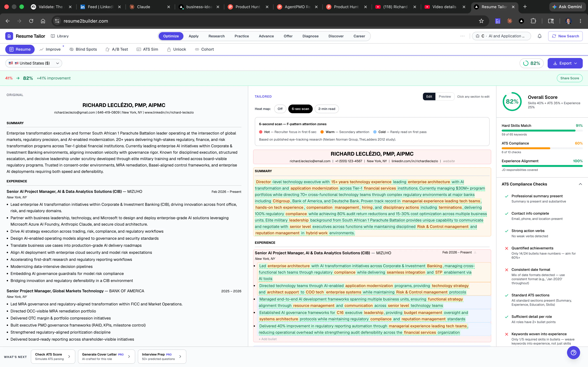Open the browser extensions puzzle icon
Image resolution: width=588 pixels, height=367 pixels.
click(x=533, y=21)
